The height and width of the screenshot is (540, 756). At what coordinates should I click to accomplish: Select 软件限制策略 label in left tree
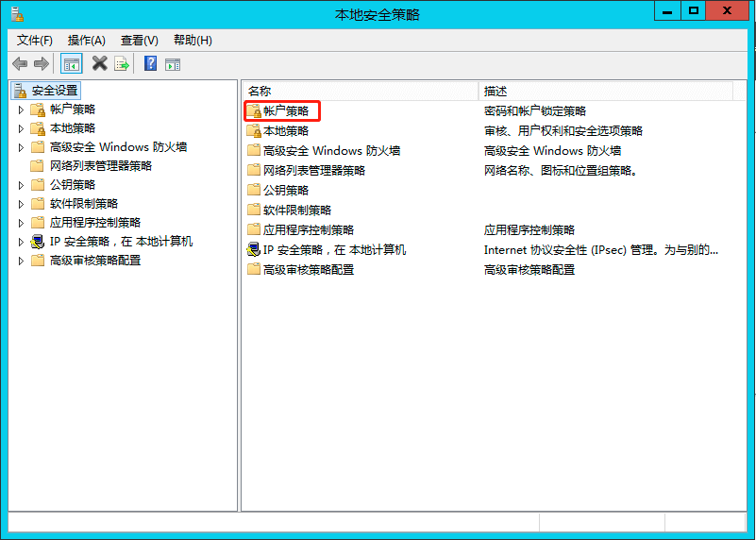point(84,204)
